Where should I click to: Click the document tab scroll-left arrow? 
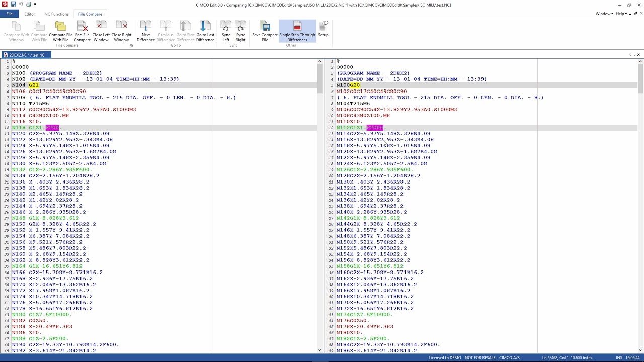point(630,55)
